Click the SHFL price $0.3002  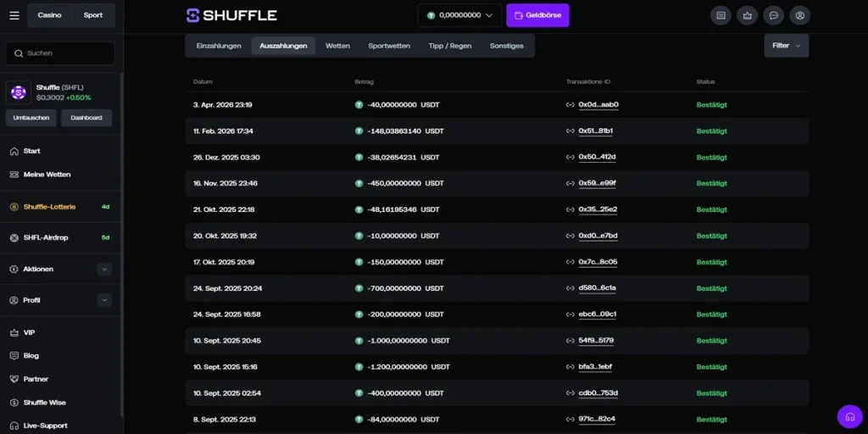[50, 98]
